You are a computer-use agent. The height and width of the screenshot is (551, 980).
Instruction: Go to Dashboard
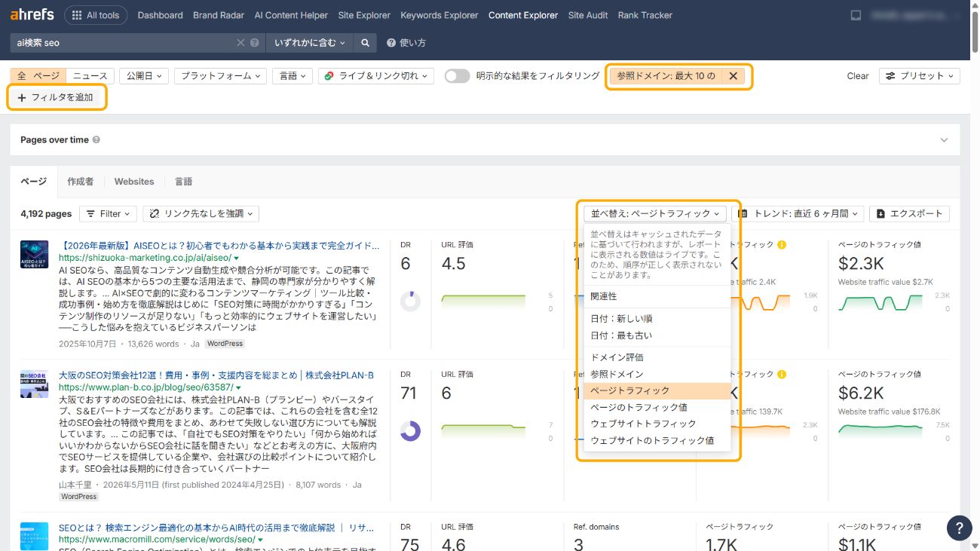pyautogui.click(x=160, y=15)
